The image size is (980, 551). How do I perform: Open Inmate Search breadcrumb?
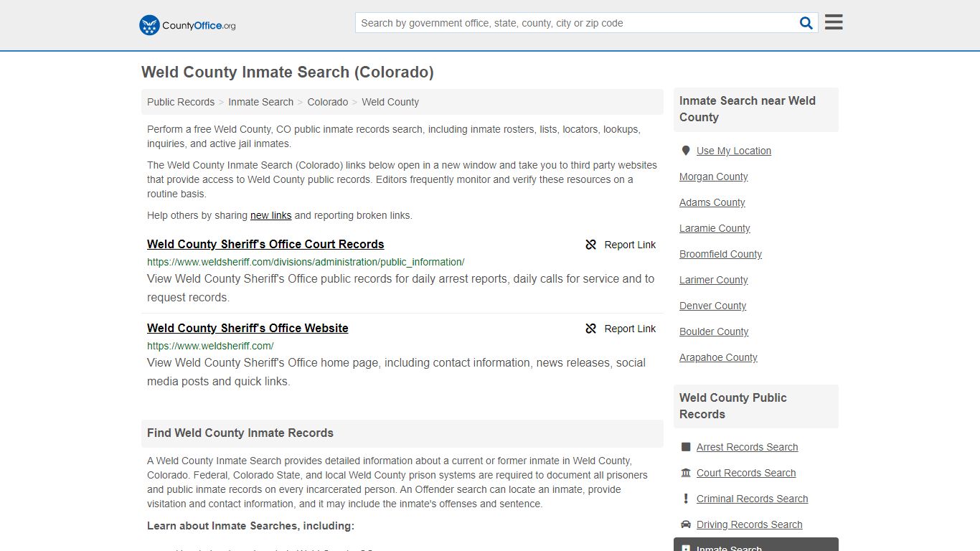tap(260, 102)
